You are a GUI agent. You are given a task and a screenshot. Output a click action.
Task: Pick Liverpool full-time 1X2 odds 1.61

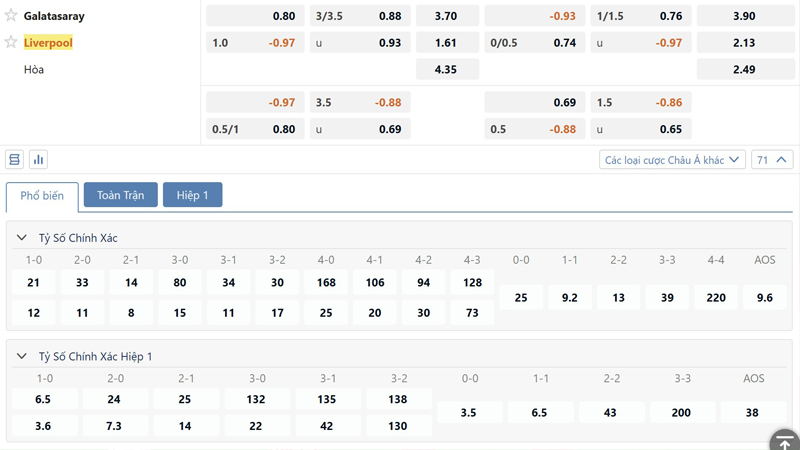pyautogui.click(x=447, y=42)
